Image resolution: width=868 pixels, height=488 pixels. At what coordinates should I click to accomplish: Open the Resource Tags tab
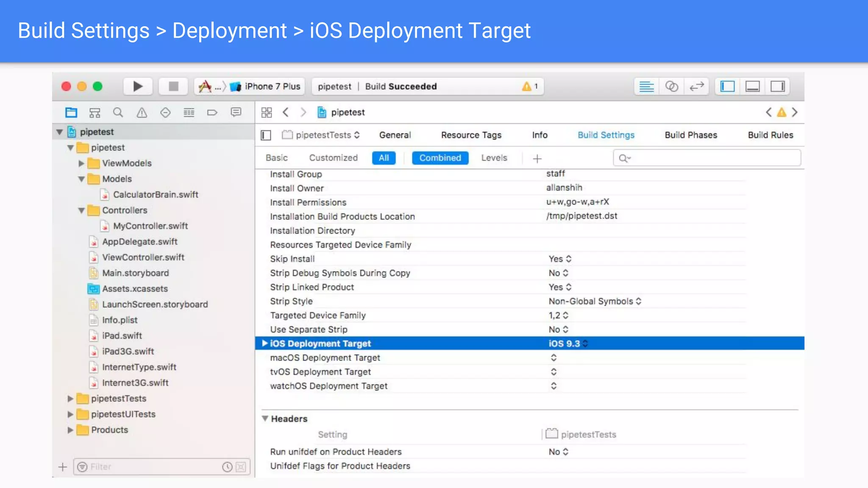tap(471, 135)
